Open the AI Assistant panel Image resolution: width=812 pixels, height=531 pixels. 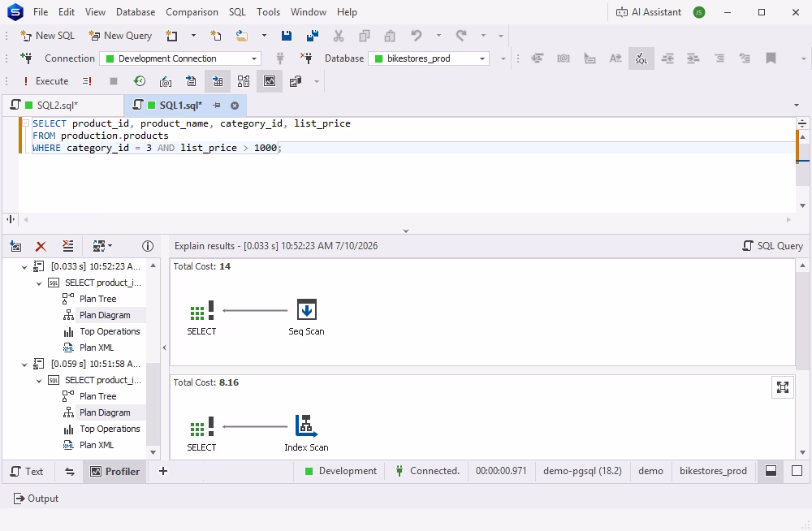648,12
